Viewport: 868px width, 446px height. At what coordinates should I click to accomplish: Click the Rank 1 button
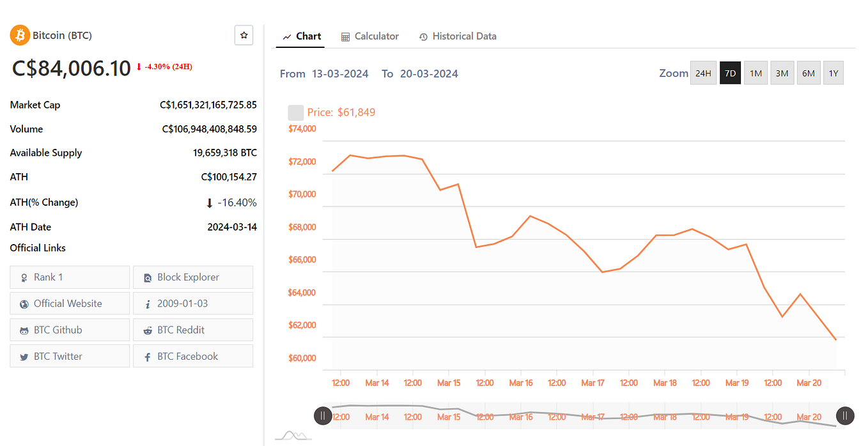tap(69, 277)
